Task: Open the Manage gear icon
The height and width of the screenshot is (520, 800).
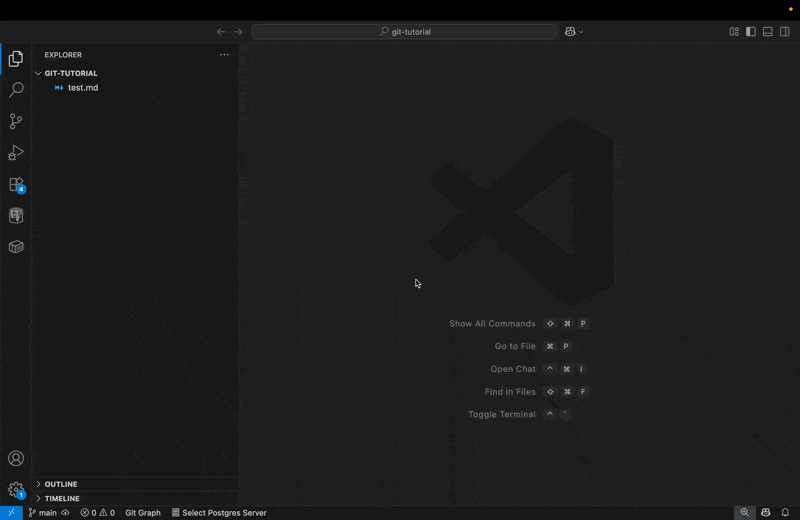Action: tap(16, 490)
